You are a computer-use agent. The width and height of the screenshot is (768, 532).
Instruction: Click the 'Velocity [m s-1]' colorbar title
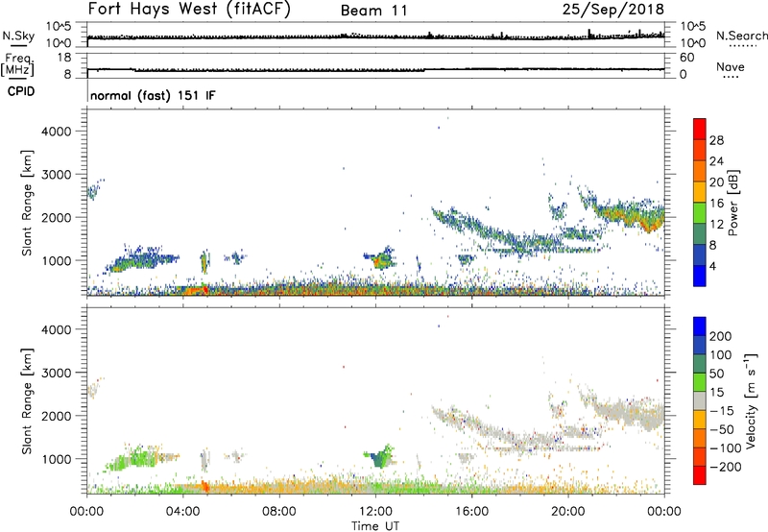tap(751, 400)
